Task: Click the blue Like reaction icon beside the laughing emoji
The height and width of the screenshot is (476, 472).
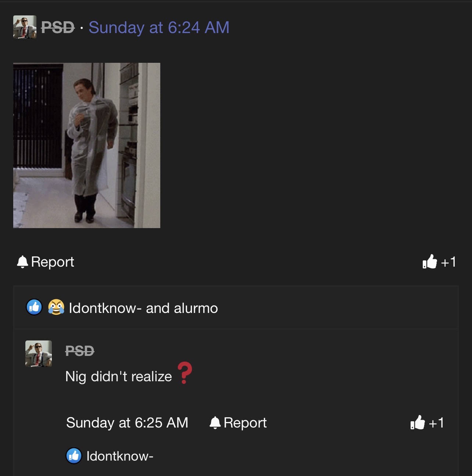Action: (x=34, y=307)
